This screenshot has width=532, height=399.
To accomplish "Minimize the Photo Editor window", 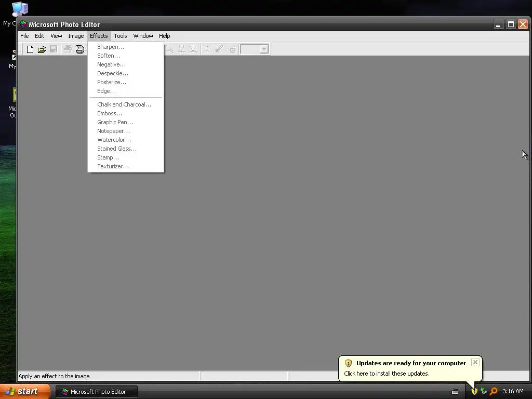I will click(498, 24).
